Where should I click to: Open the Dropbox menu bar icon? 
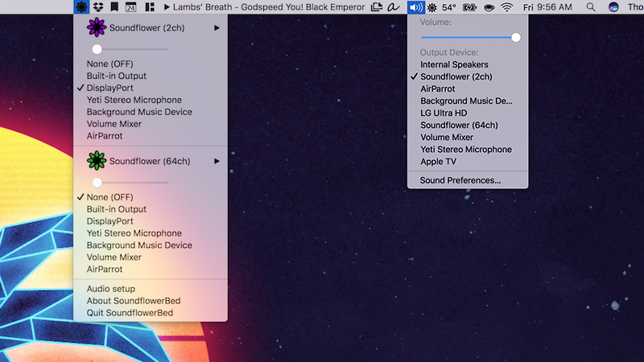click(x=98, y=7)
